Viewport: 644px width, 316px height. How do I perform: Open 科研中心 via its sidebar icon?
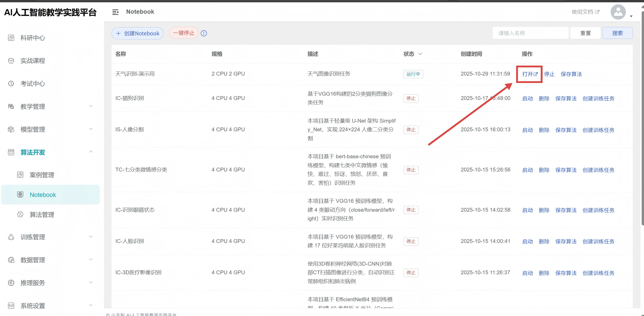(11, 38)
